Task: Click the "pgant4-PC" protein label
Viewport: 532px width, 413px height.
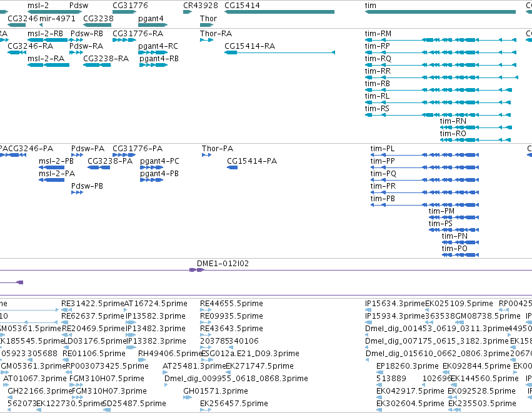Action: 159,161
